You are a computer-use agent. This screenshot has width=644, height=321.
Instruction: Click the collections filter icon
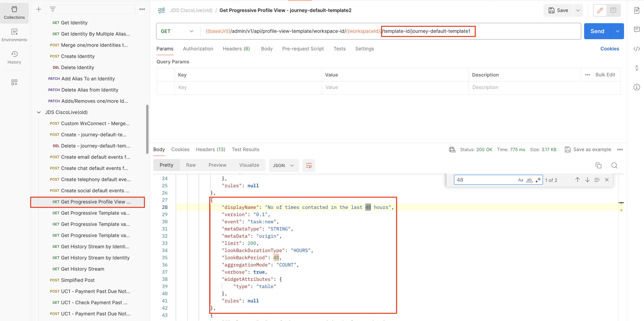coord(53,10)
